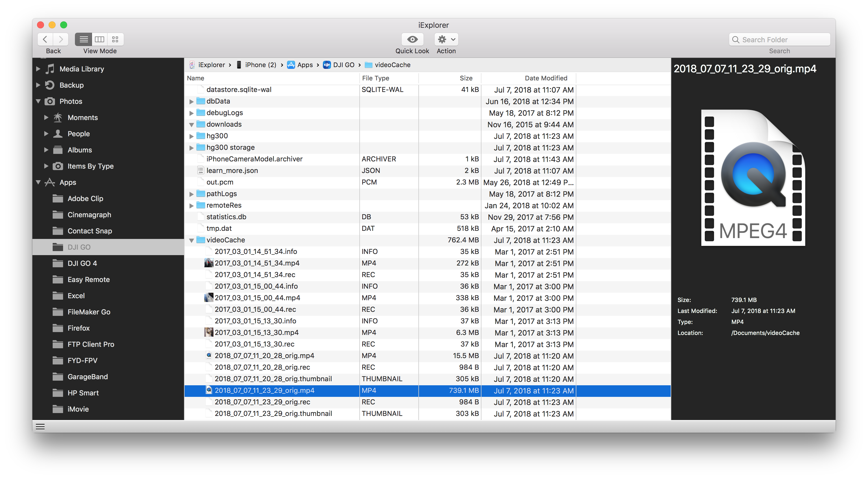Image resolution: width=868 pixels, height=479 pixels.
Task: Expand the Backup section
Action: tap(38, 85)
